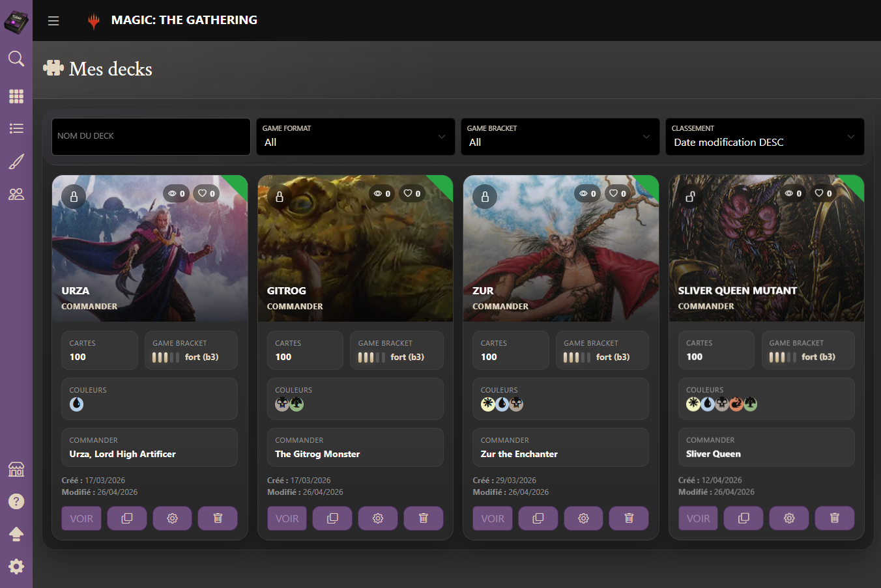
Task: Open the Gitrog deck artwork thumbnail
Action: coord(355,248)
